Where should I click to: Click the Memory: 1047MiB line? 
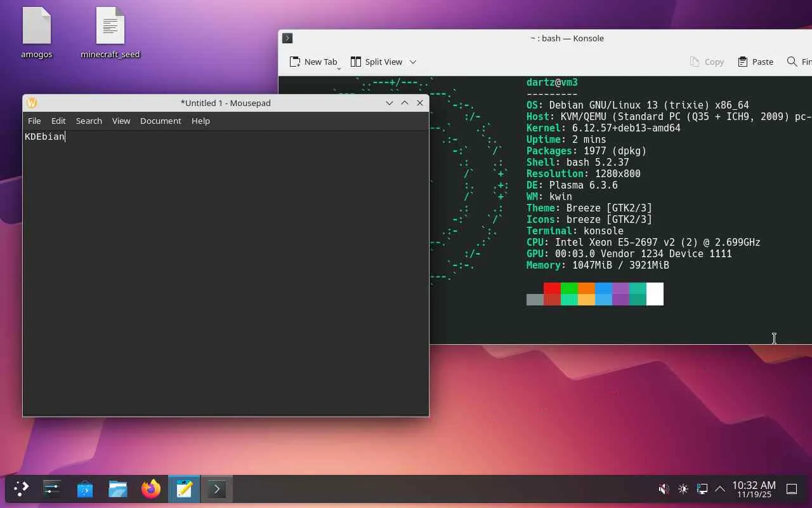click(598, 265)
